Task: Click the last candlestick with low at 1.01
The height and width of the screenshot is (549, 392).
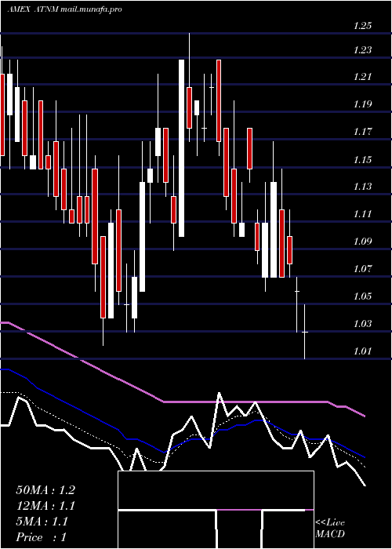Action: coord(304,332)
